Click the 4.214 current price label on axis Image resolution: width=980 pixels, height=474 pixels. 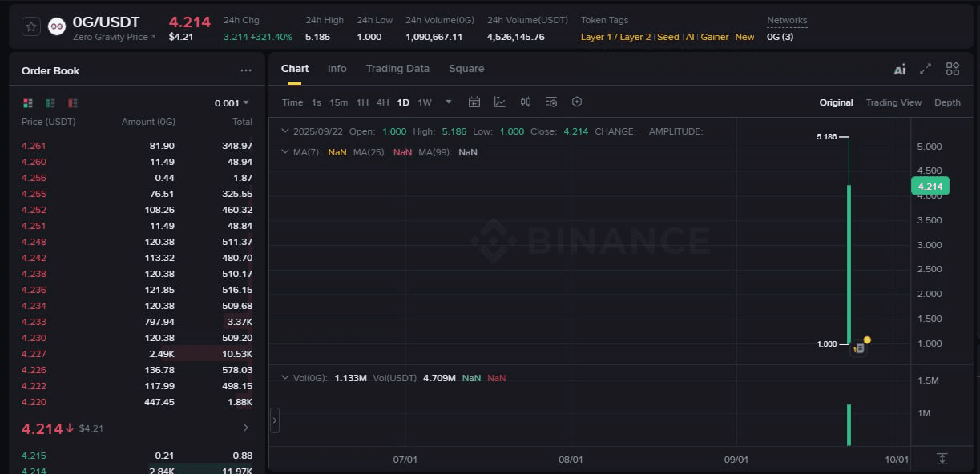930,187
